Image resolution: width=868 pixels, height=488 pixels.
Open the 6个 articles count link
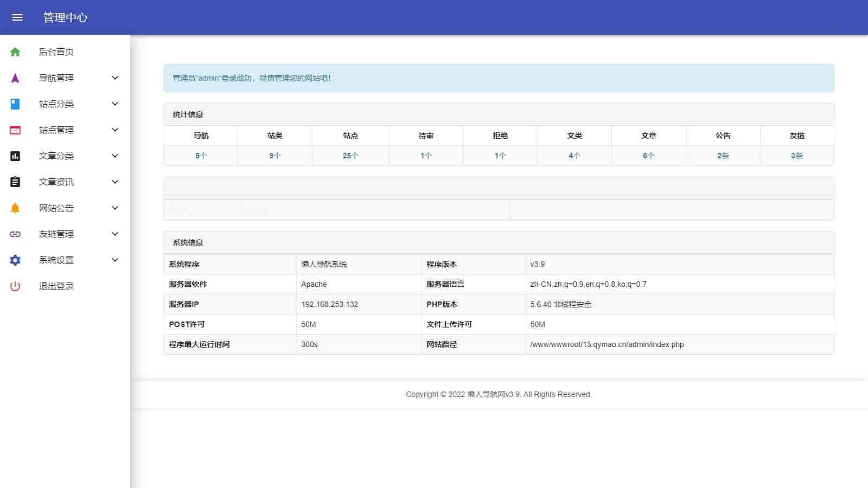click(x=649, y=156)
